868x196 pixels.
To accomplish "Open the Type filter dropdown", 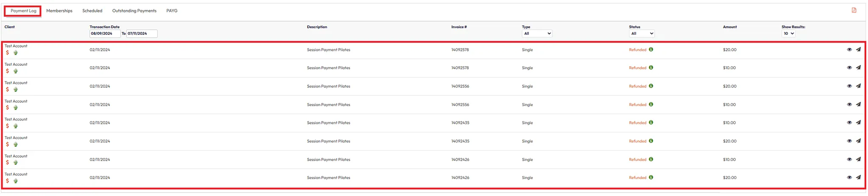I will [x=537, y=34].
